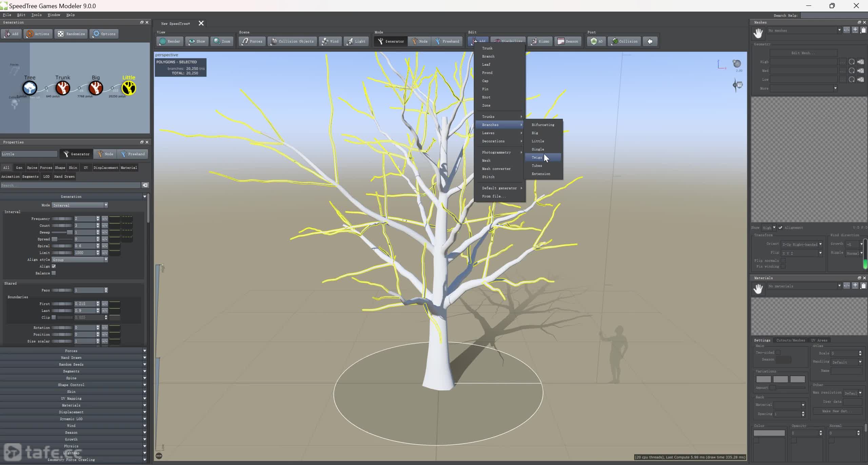
Task: Toggle the Clip checkbox under Boundaries
Action: coord(54,317)
